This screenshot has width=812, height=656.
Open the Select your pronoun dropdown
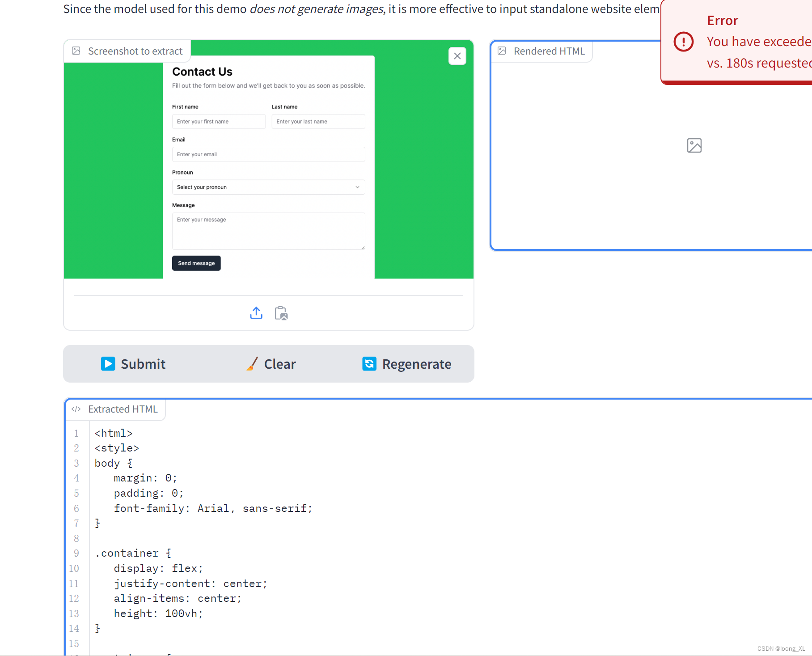click(269, 187)
